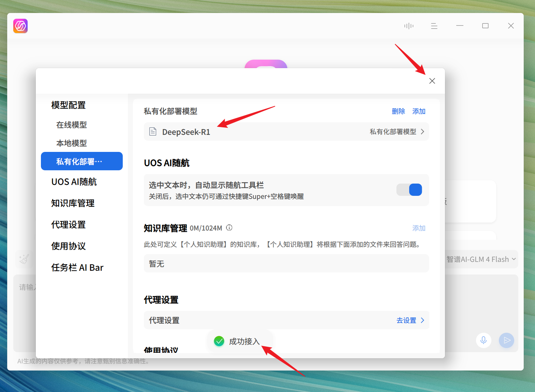Viewport: 535px width, 392px height.
Task: Minimize the UOS AI main window
Action: tap(460, 26)
